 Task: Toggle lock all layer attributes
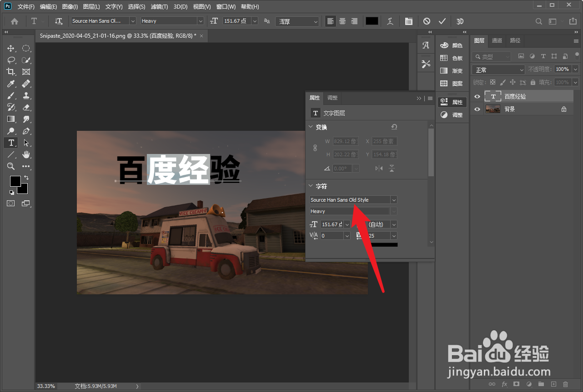point(533,82)
